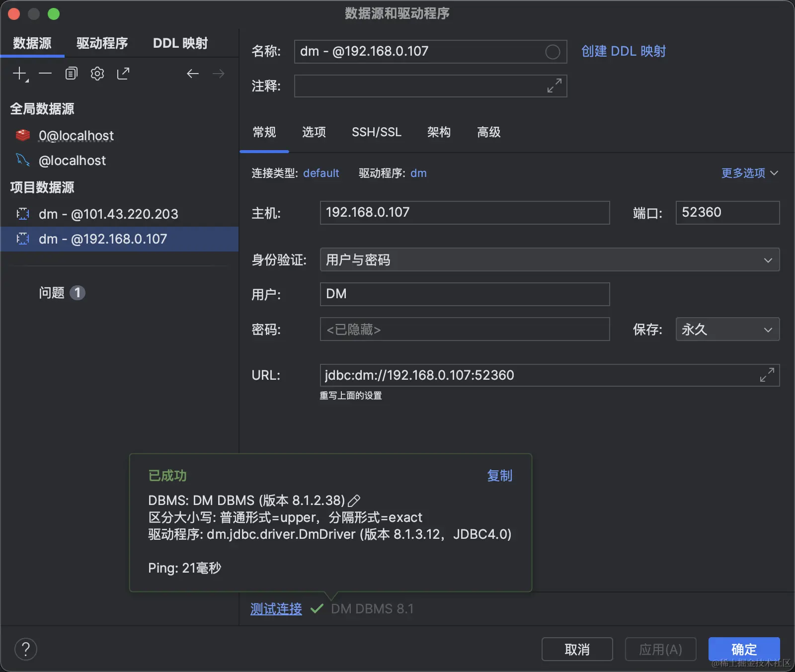Open the 高级 tab
The image size is (795, 672).
489,132
